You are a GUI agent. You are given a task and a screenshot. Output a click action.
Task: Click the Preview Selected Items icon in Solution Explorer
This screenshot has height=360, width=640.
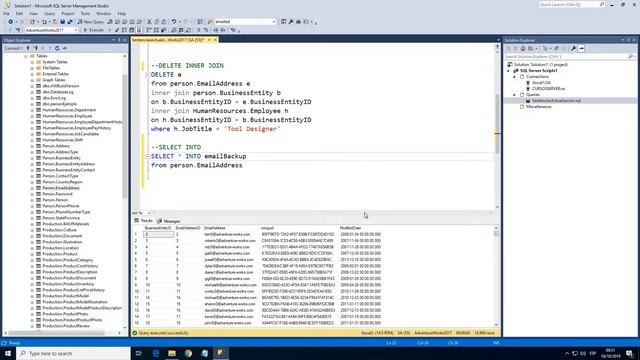581,48
